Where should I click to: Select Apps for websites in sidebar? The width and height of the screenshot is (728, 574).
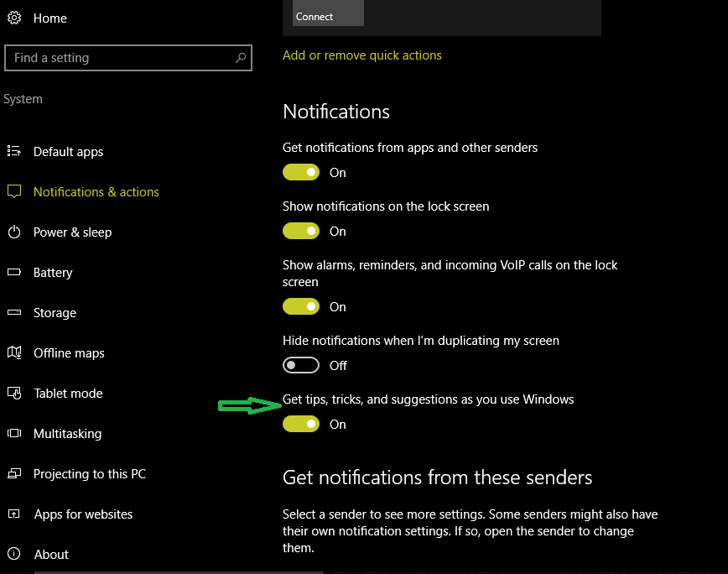83,514
